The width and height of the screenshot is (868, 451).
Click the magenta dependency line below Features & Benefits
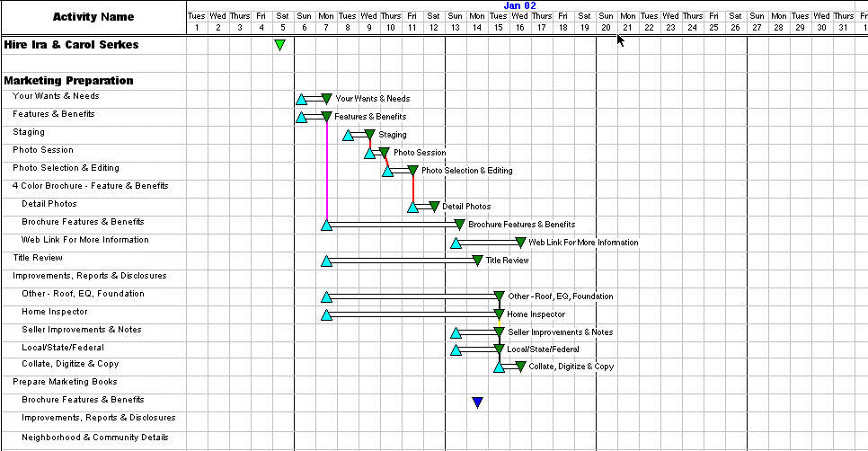pyautogui.click(x=327, y=171)
